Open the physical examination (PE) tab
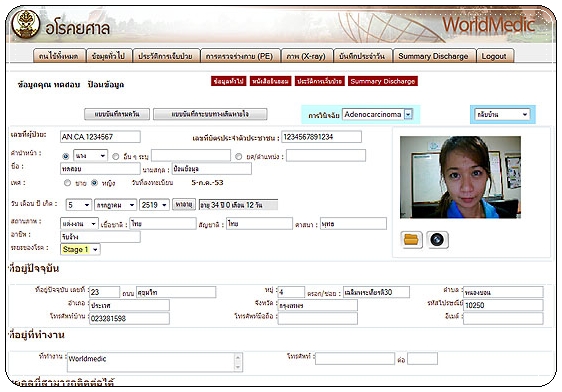Viewport: 562px width, 392px height. (x=239, y=56)
